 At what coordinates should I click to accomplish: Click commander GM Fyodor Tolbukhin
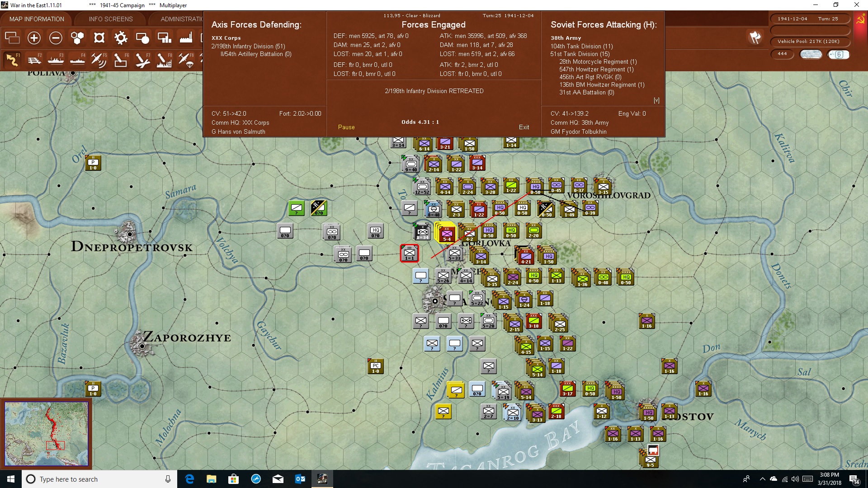(579, 131)
